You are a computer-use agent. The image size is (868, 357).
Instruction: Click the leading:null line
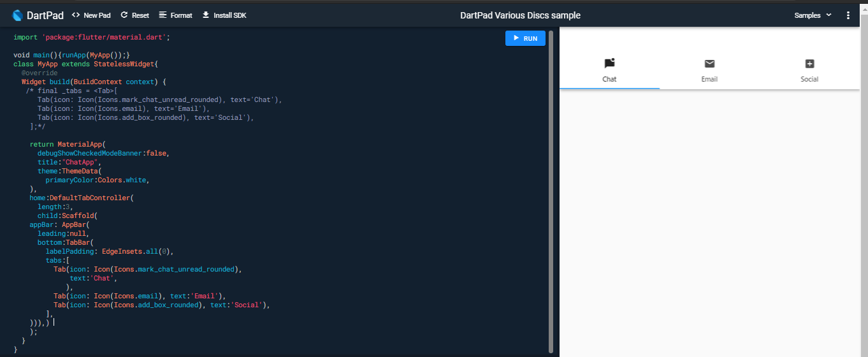pos(64,234)
